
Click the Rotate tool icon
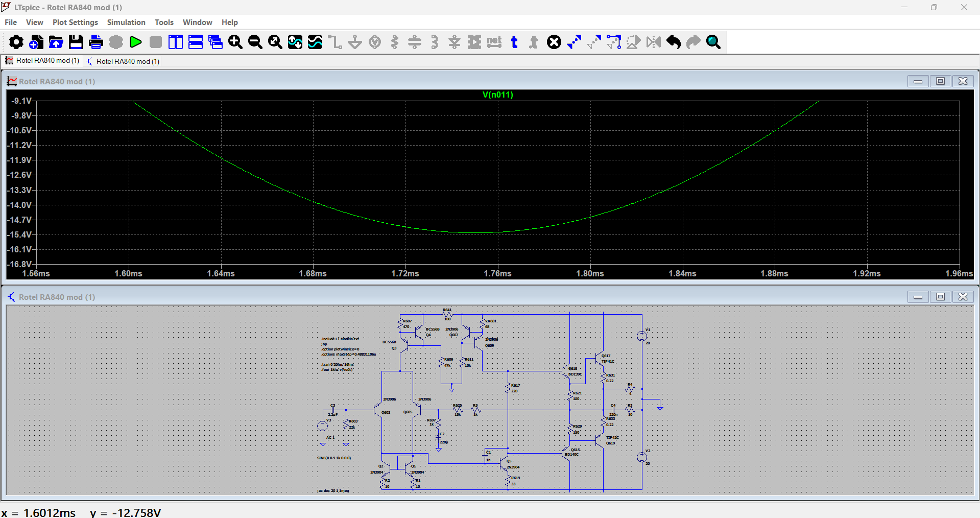point(633,42)
